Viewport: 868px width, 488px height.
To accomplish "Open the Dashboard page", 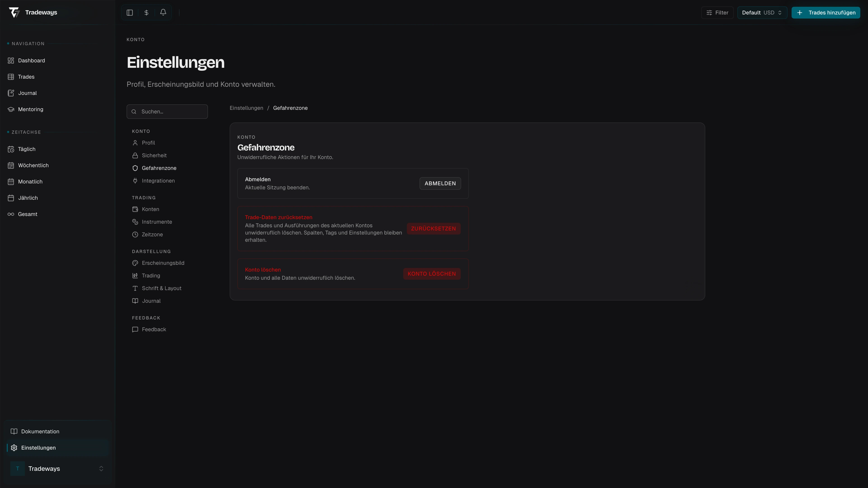I will click(x=31, y=61).
